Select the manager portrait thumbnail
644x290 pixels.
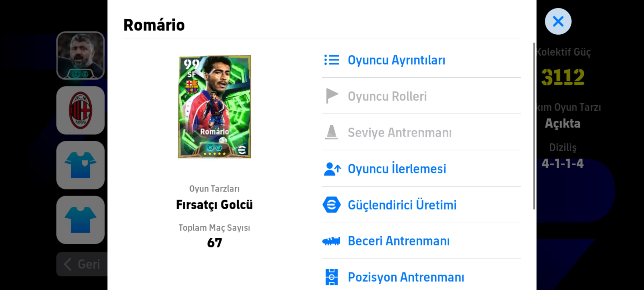(80, 56)
